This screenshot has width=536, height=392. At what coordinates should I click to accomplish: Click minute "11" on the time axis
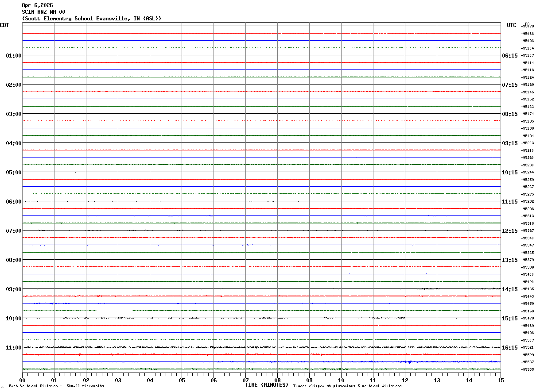(373, 380)
